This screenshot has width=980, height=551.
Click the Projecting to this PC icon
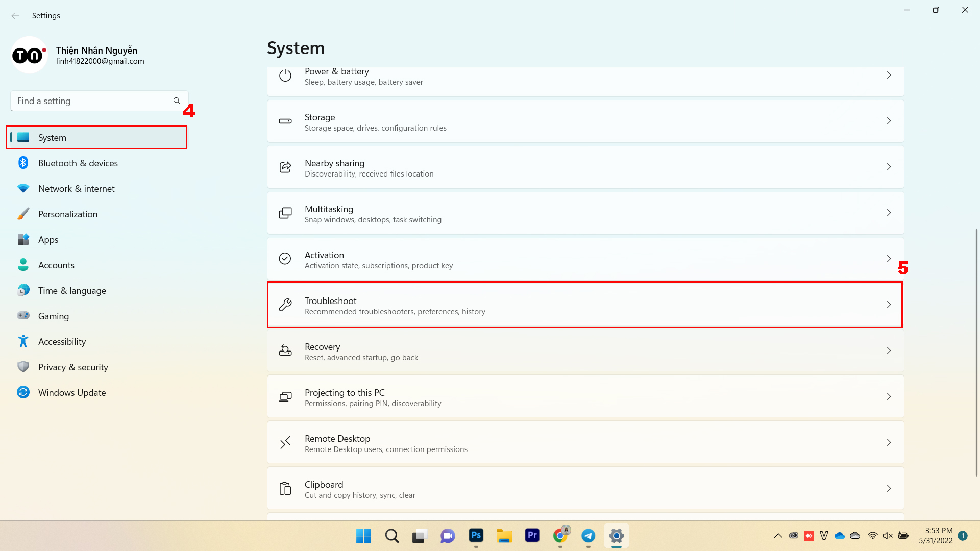tap(285, 396)
